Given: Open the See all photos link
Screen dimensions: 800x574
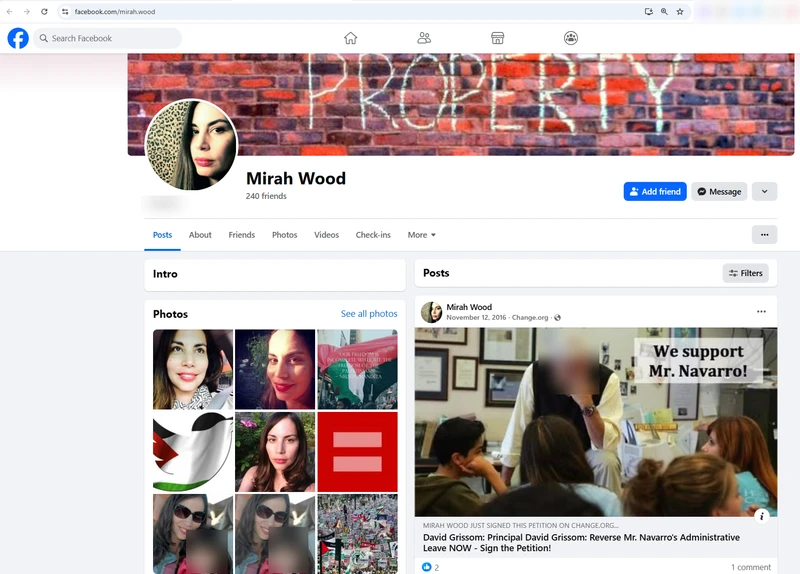Looking at the screenshot, I should coord(369,314).
